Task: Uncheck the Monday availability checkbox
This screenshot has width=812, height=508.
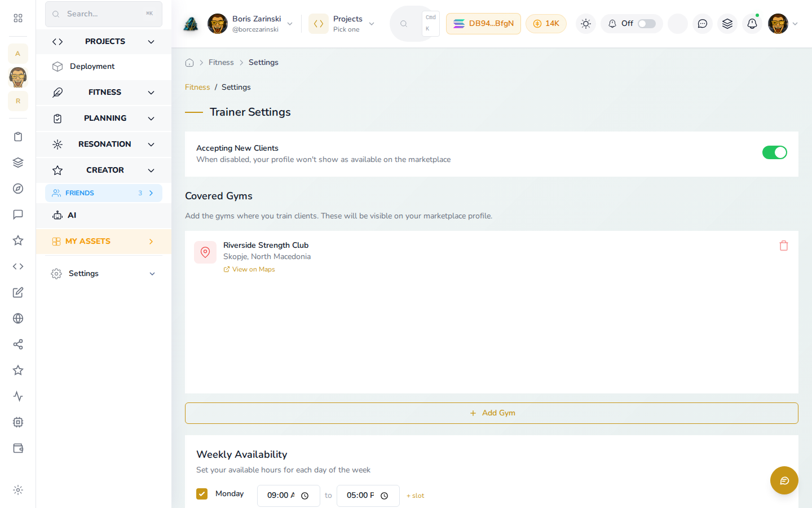Action: click(202, 494)
